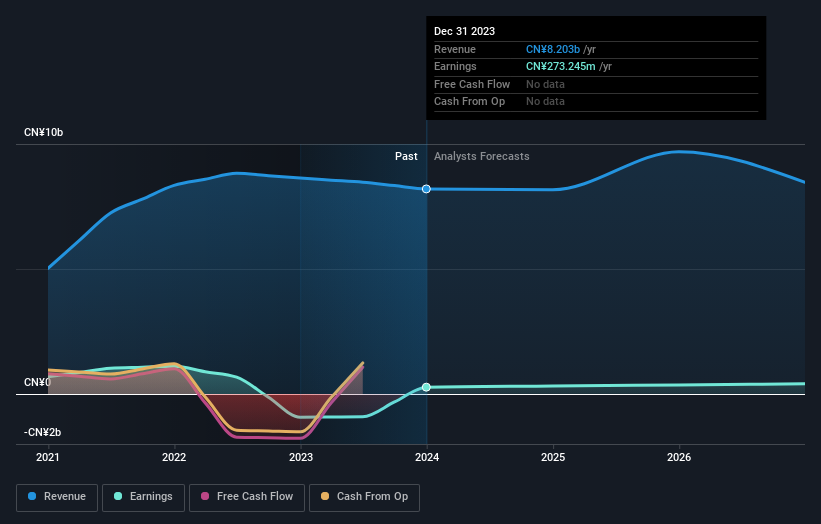Select the 2023 x-axis label

(301, 458)
